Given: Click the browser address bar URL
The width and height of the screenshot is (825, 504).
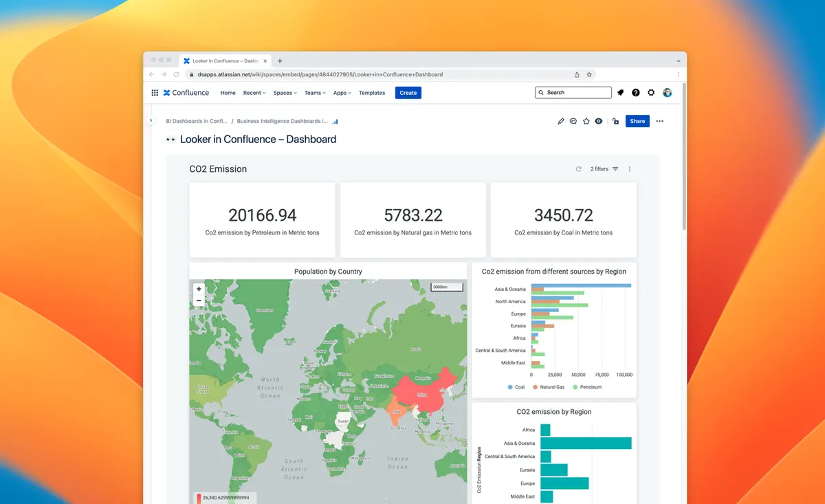Looking at the screenshot, I should tap(320, 74).
